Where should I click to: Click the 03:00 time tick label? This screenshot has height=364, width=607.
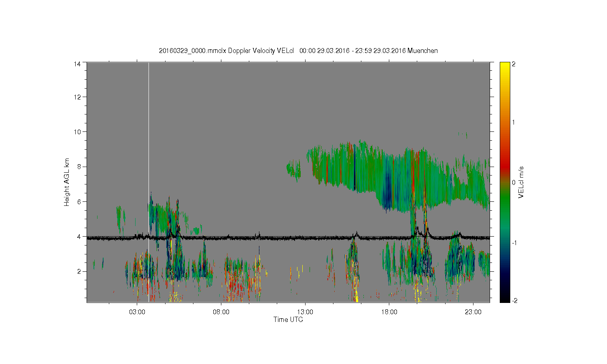pos(137,312)
